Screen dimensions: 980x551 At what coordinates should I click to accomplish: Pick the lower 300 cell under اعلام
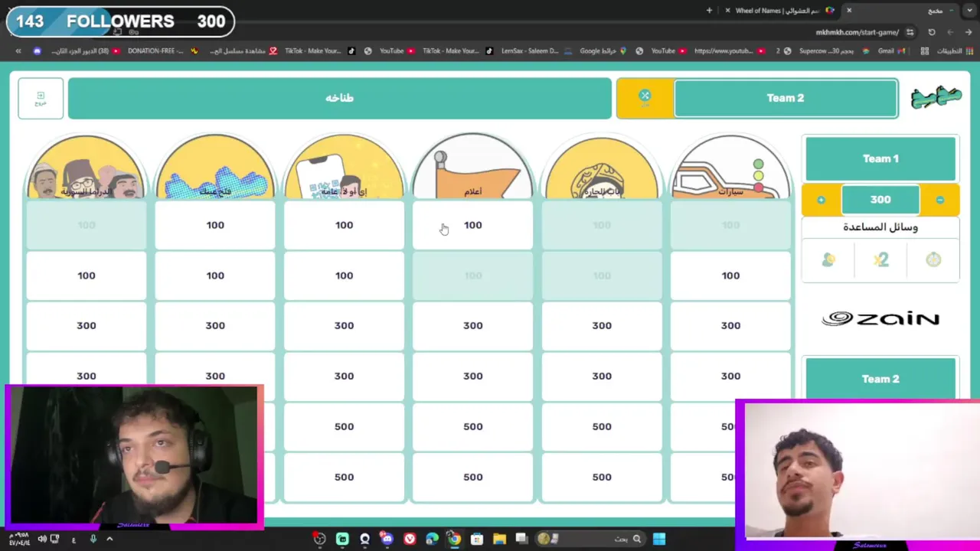472,376
